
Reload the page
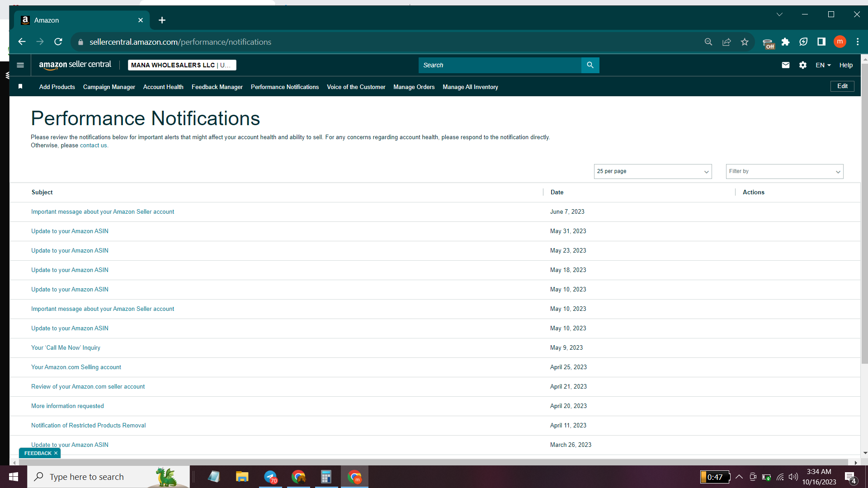coord(58,42)
